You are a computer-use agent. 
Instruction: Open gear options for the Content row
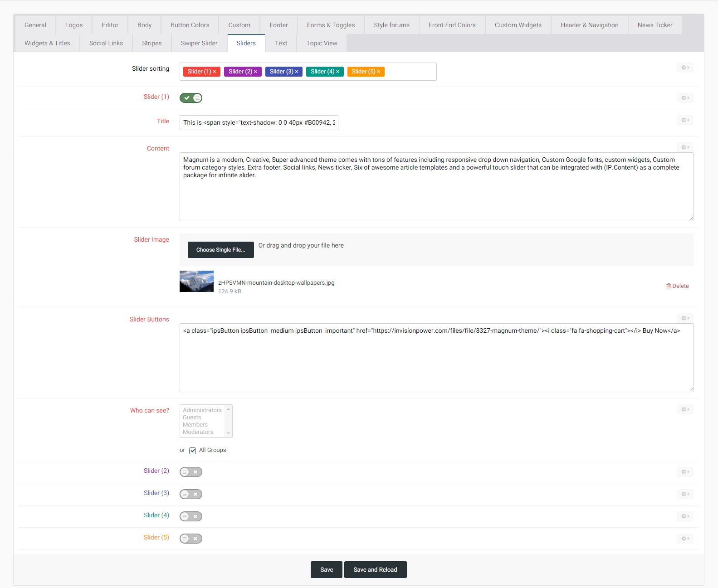pos(685,147)
